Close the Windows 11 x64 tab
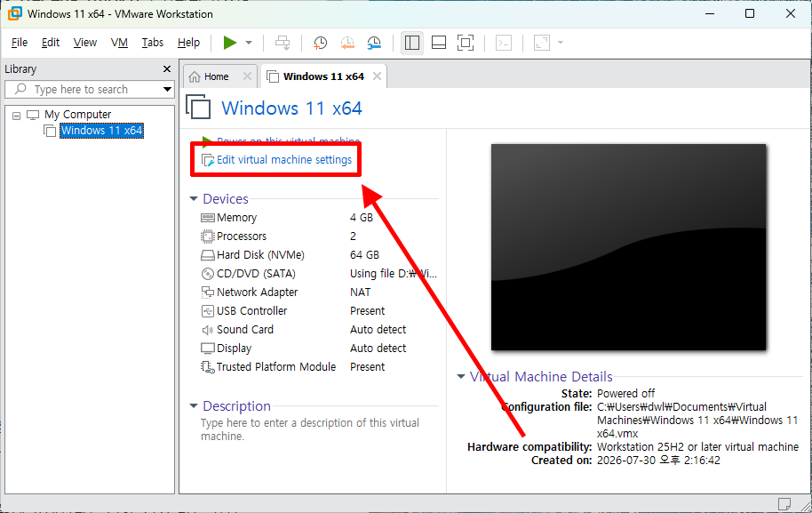 pos(377,76)
